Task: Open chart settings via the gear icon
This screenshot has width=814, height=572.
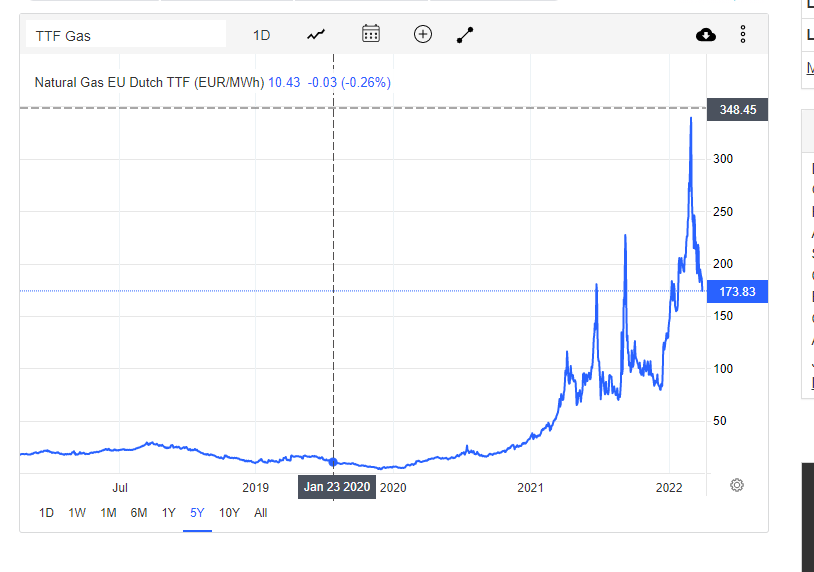Action: coord(737,485)
